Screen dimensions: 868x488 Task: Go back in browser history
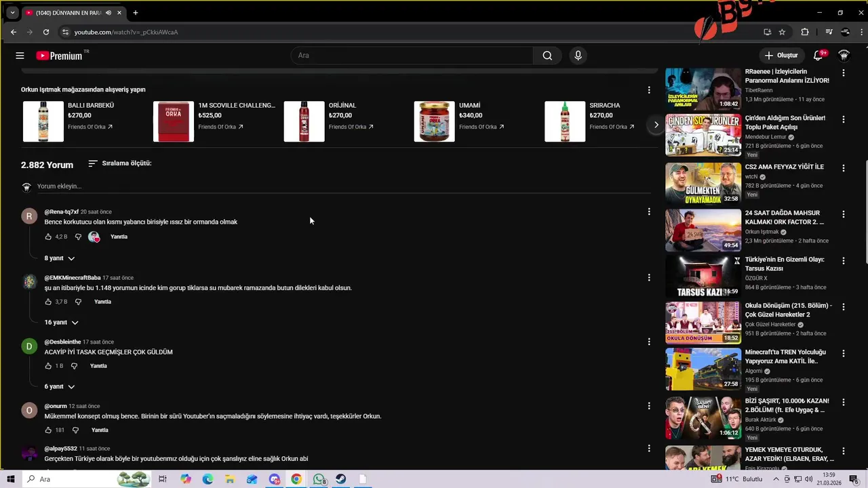click(14, 32)
